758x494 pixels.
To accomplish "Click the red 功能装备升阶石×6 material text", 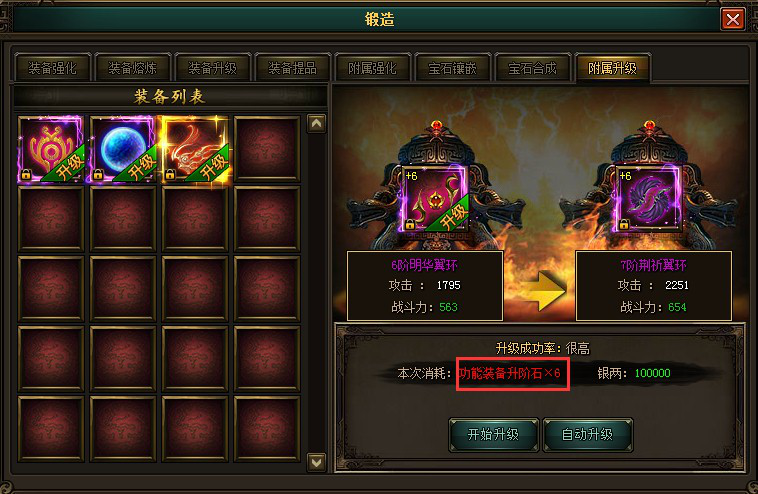I will coord(510,373).
